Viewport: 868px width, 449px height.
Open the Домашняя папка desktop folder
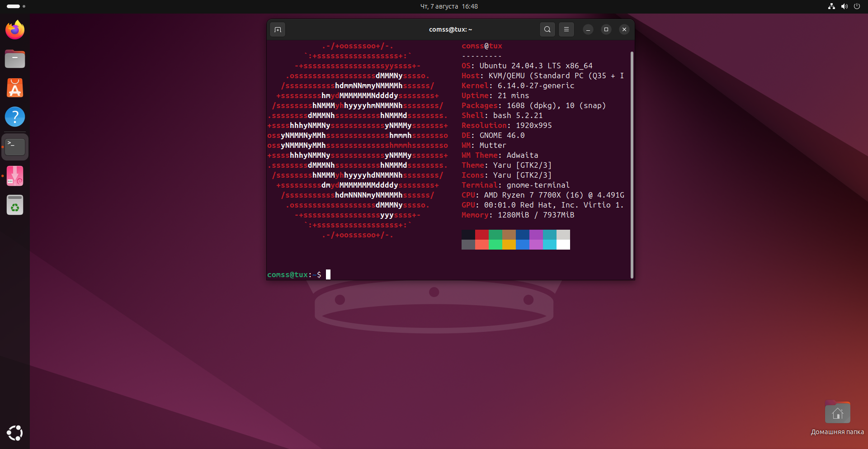coord(837,418)
